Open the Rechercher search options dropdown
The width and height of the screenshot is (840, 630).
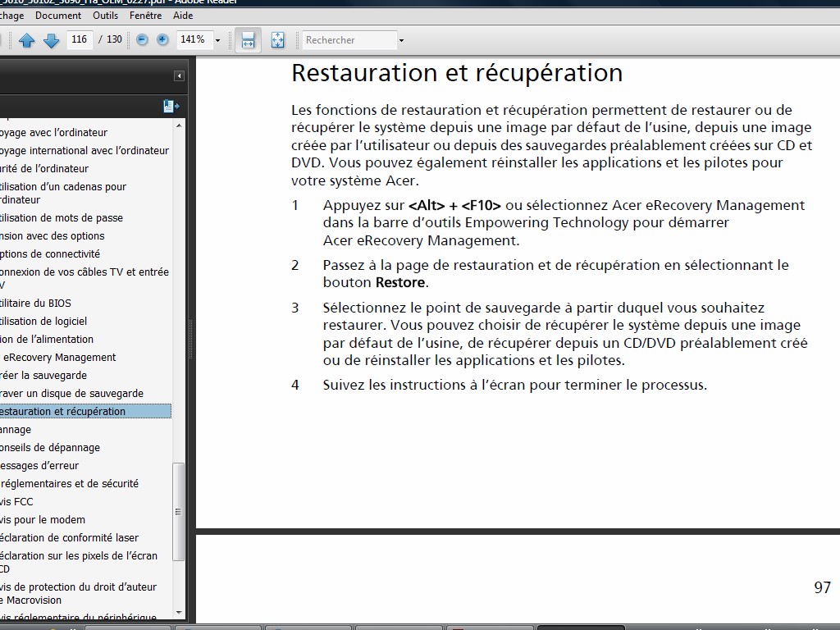(x=401, y=40)
